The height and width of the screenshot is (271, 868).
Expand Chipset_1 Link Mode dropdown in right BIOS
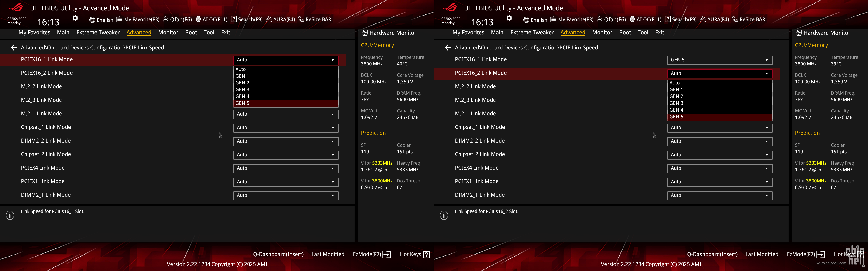pyautogui.click(x=720, y=128)
